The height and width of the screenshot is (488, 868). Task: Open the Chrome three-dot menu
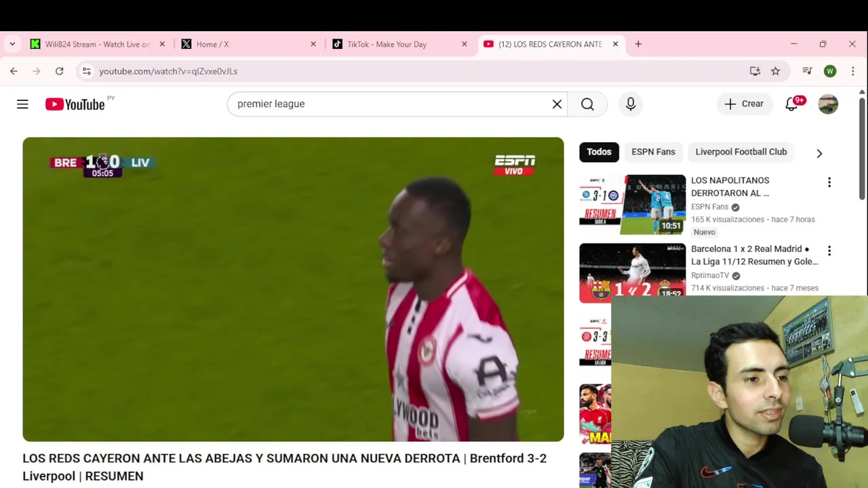tap(853, 71)
